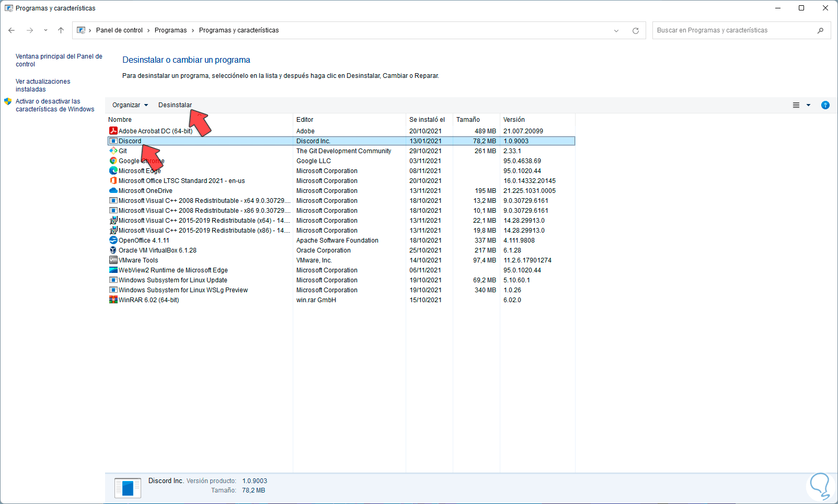Sort by the Editor column header
Image resolution: width=838 pixels, height=504 pixels.
coord(305,120)
